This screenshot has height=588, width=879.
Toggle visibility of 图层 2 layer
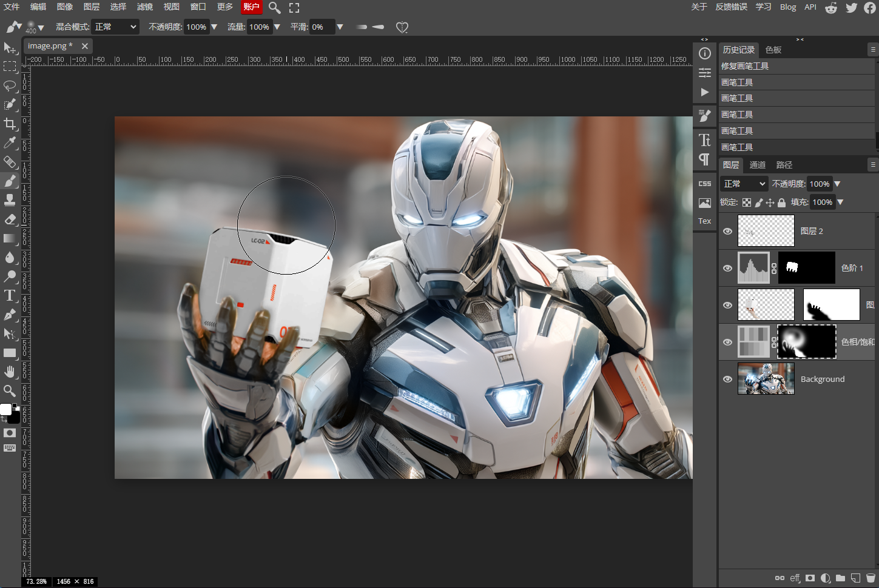click(x=727, y=231)
